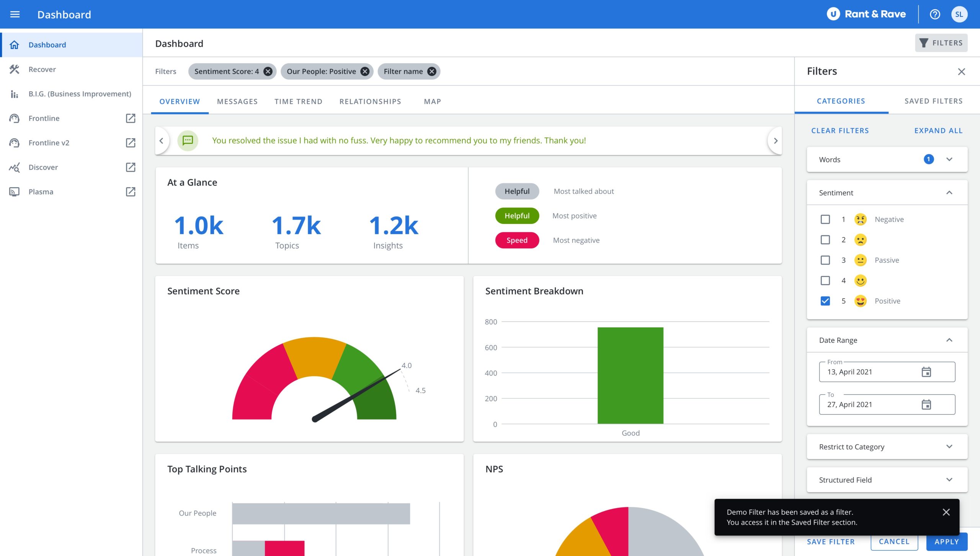Click the Discover analytics icon
The image size is (980, 556).
[x=15, y=167]
